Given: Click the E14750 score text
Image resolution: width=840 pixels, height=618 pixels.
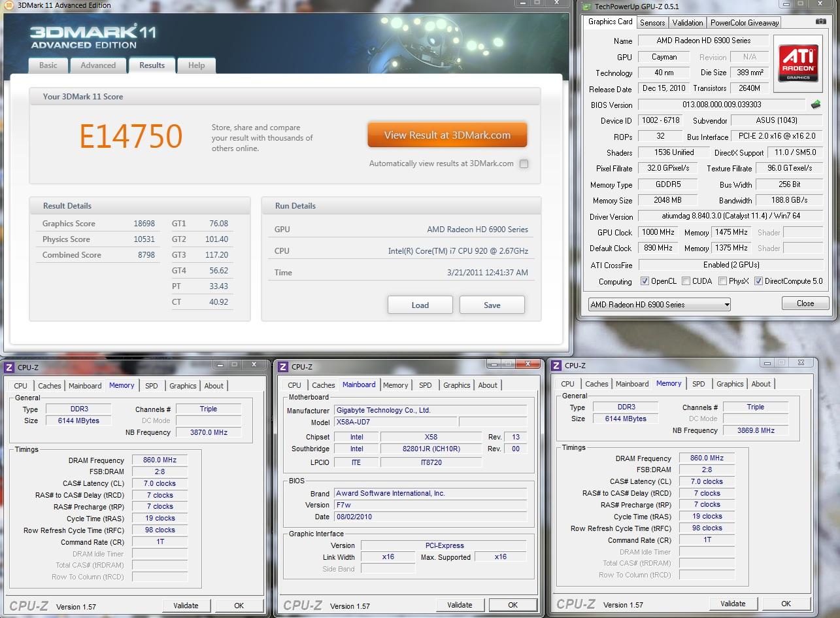Looking at the screenshot, I should click(x=131, y=136).
